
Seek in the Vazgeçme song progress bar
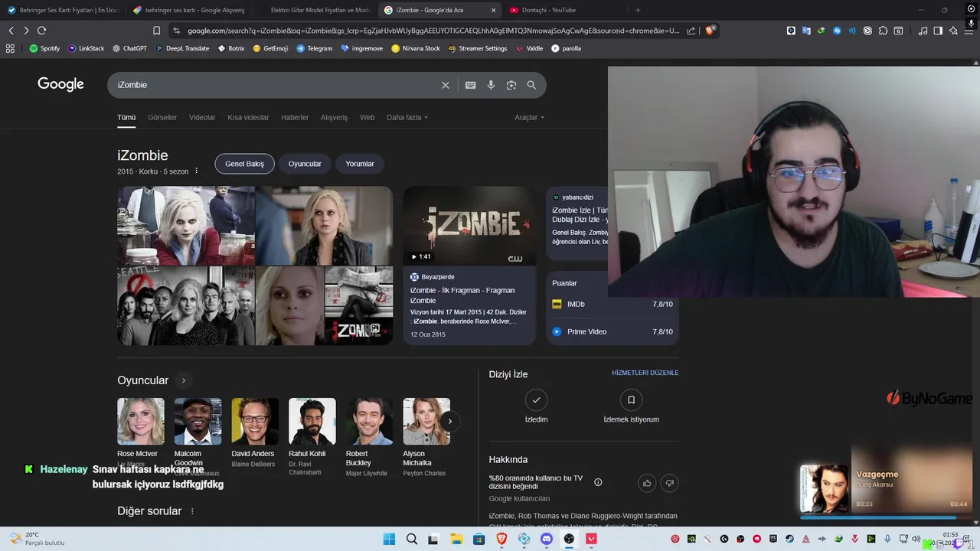coord(884,517)
